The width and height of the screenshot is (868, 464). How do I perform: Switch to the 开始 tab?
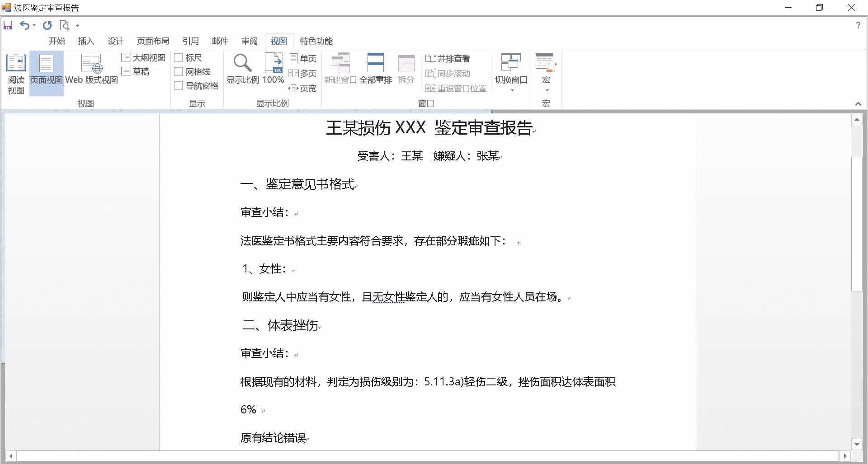tap(57, 41)
